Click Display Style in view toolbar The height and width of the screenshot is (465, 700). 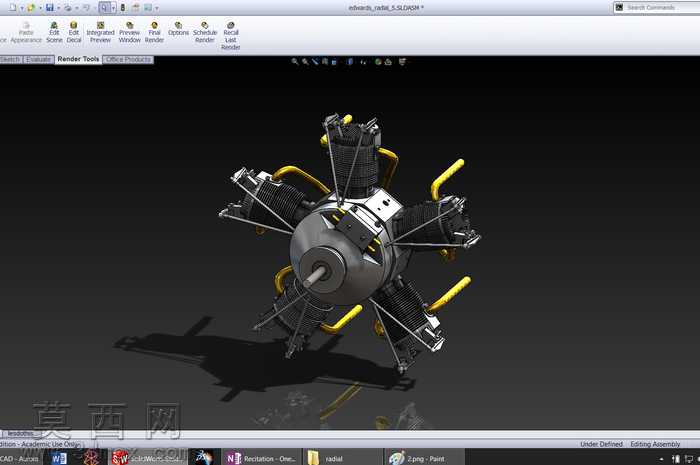click(350, 62)
